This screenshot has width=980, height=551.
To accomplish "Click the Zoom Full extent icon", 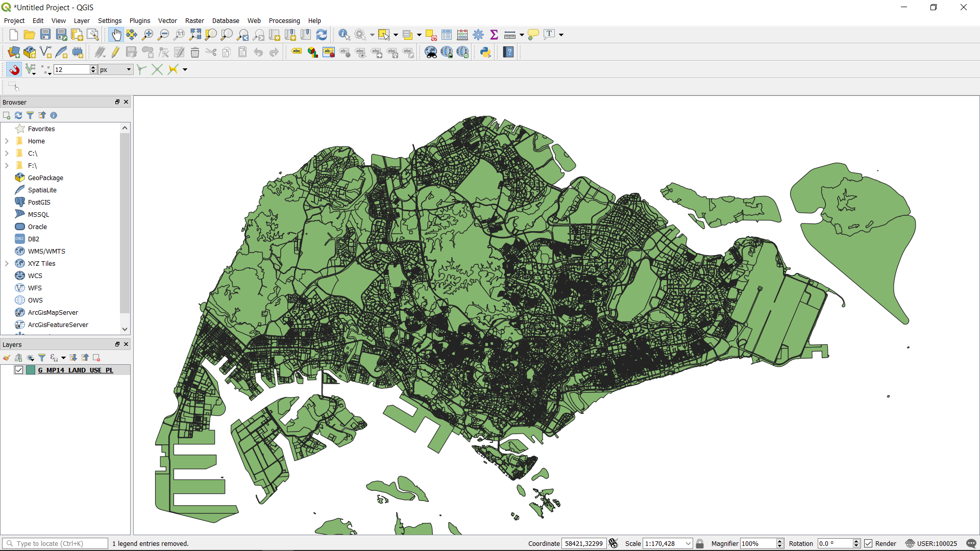I will click(195, 35).
